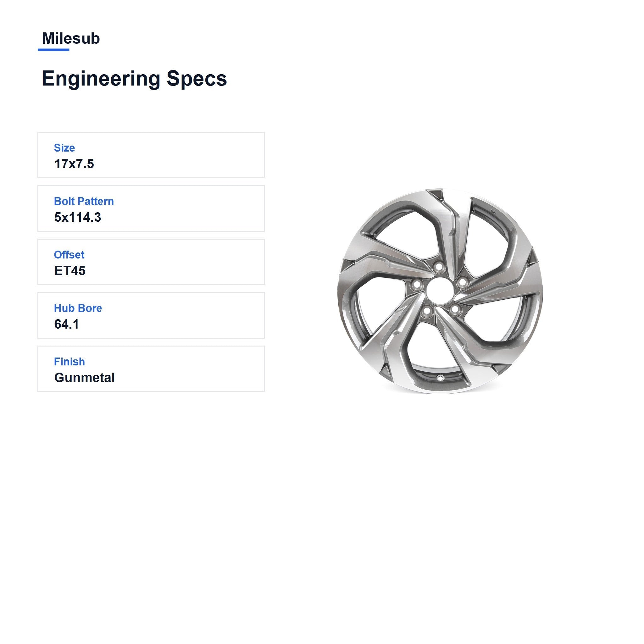The width and height of the screenshot is (644, 644).
Task: Select the ET45 offset value
Action: [70, 271]
